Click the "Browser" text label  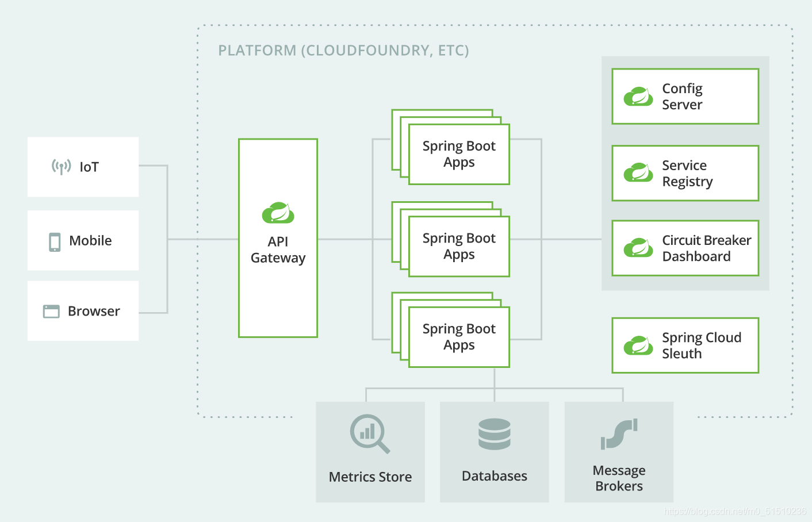click(x=94, y=312)
